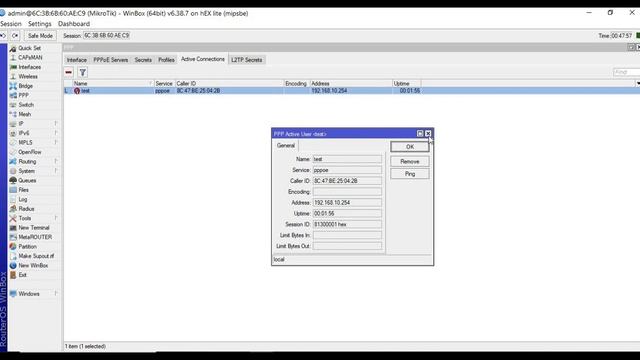Screen dimensions: 640x360
Task: Switch to PPPoE Servers tab
Action: coord(111,60)
